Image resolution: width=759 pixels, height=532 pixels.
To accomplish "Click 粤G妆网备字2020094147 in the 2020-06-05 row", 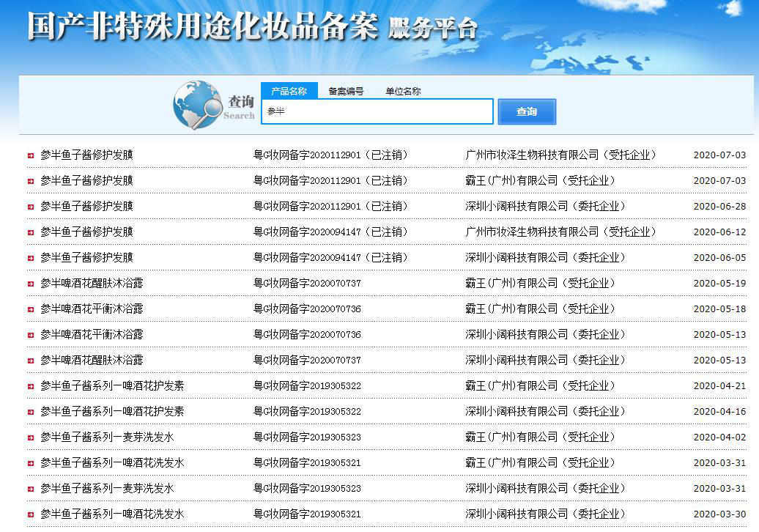I will (308, 257).
